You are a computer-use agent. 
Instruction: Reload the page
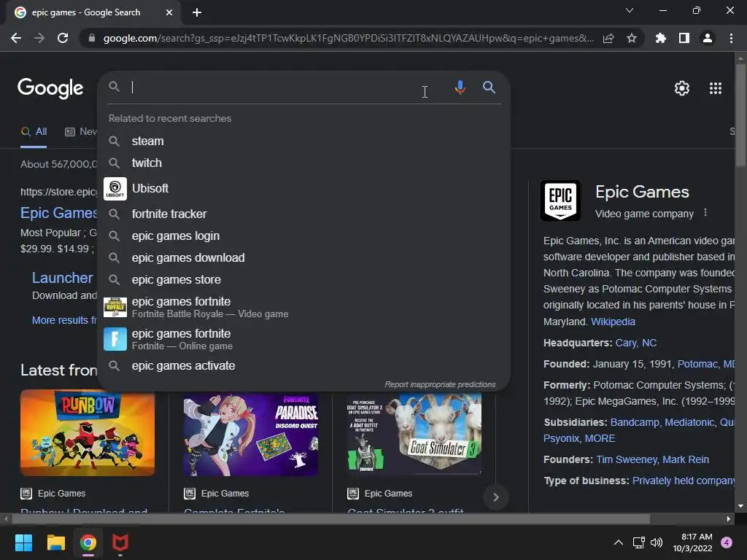coord(63,38)
